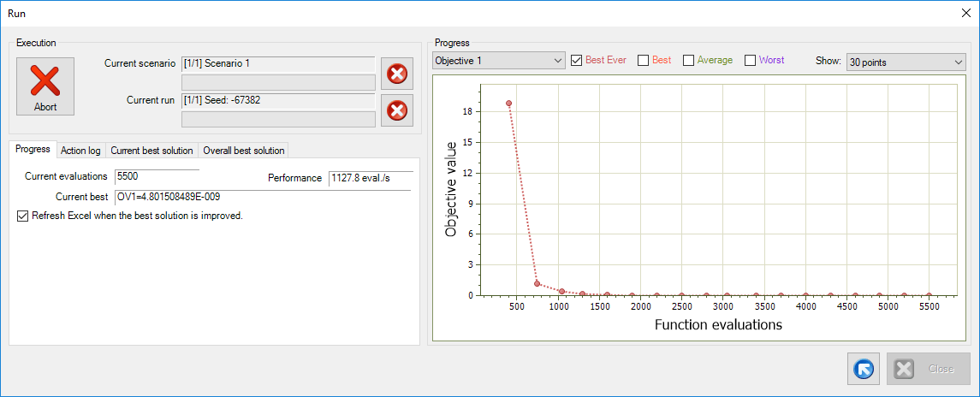Enable the Average series checkbox

688,61
